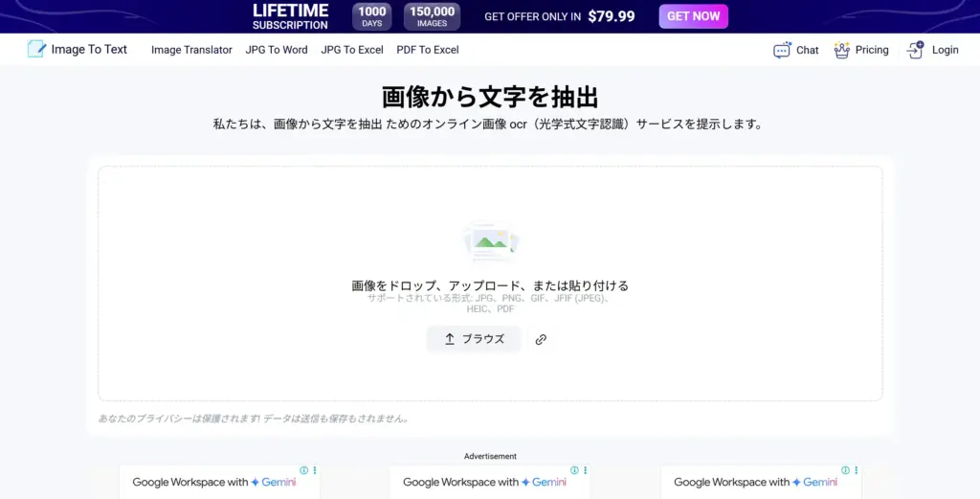Click the 150,000 IMAGES banner badge
This screenshot has height=499, width=980.
point(432,16)
